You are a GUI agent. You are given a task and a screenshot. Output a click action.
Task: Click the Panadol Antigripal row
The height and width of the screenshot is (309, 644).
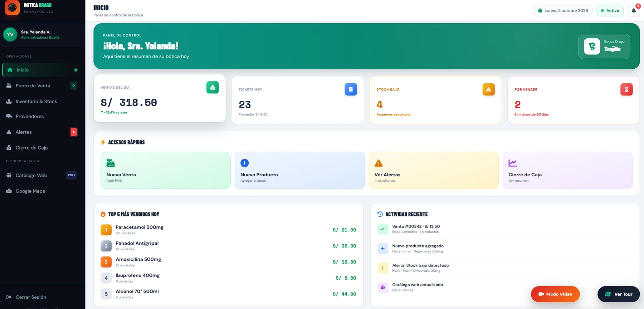pyautogui.click(x=228, y=246)
